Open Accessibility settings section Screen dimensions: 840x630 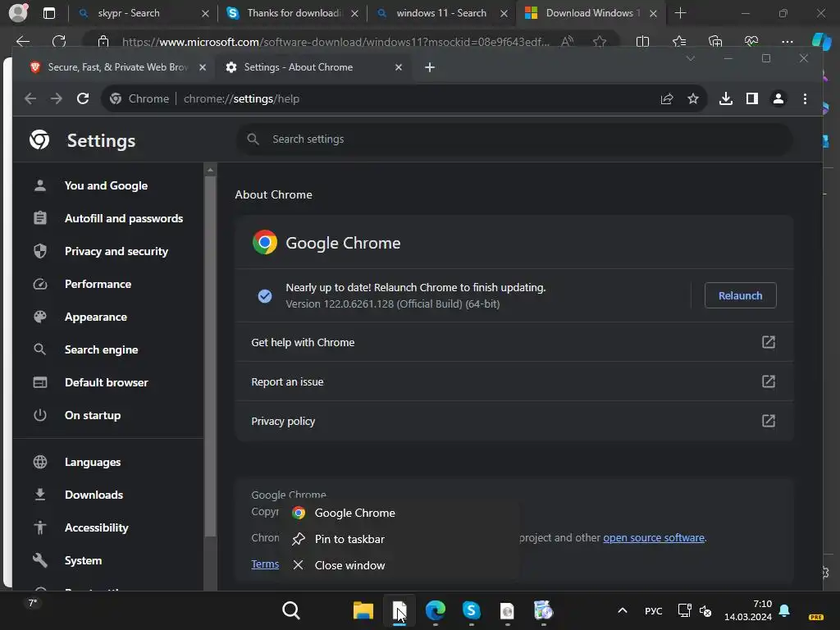(97, 527)
